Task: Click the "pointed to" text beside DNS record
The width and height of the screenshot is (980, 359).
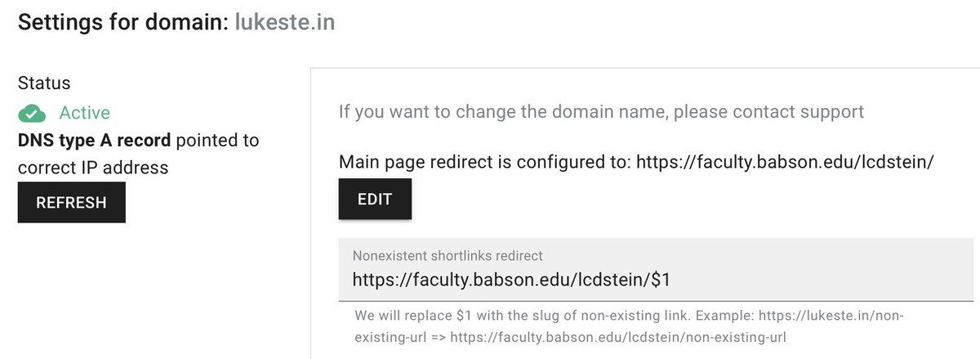Action: (217, 141)
